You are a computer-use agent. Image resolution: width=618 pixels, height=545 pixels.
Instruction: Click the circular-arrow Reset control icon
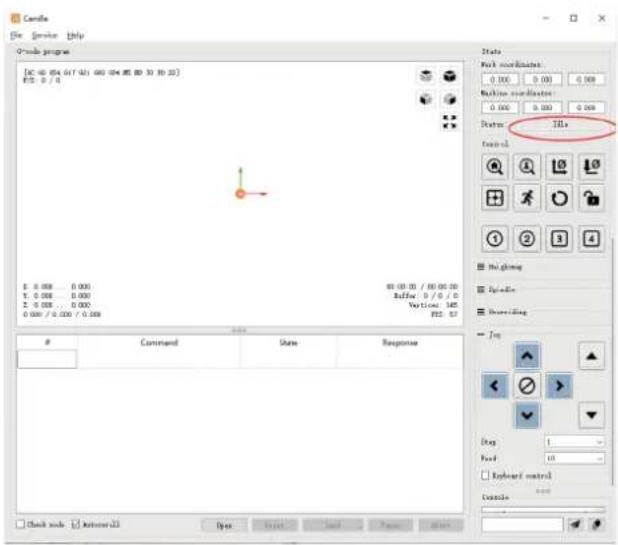(559, 198)
